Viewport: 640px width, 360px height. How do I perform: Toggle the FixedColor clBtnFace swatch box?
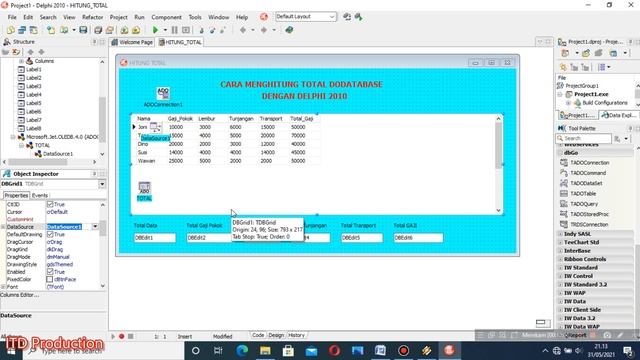(x=50, y=279)
